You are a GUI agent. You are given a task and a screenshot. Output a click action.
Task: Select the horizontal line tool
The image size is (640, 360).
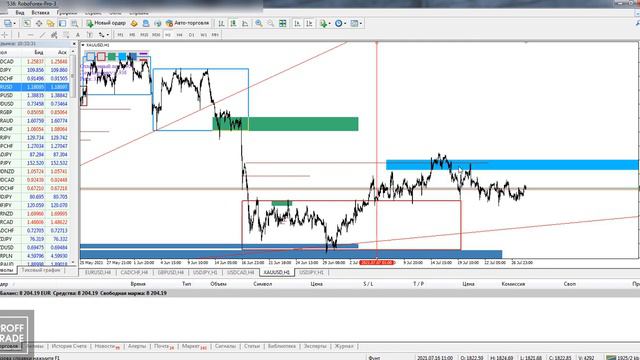(30, 35)
